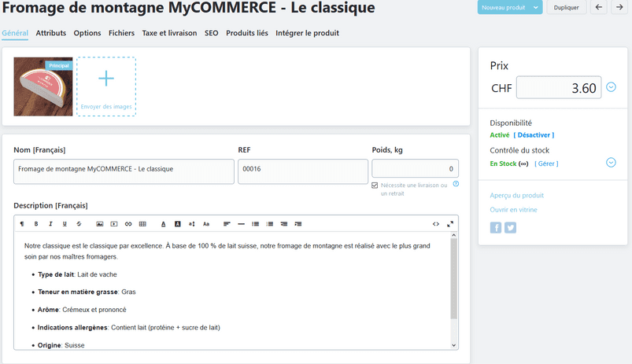Open the font size tool
This screenshot has height=364, width=632.
pyautogui.click(x=192, y=224)
